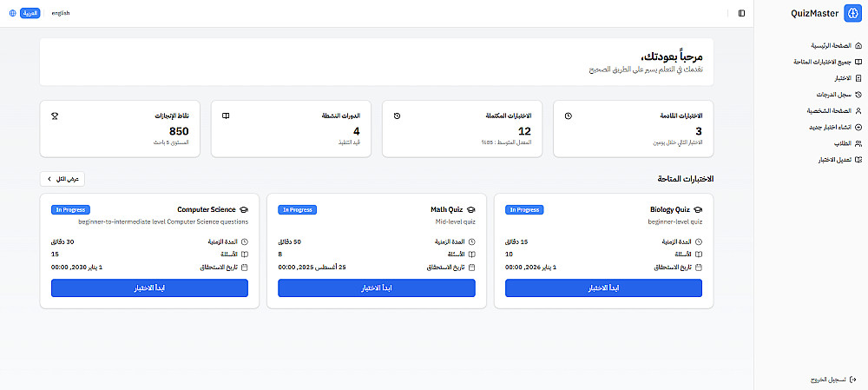Click the clock icon on upcoming quizzes card
The image size is (868, 390).
[568, 115]
